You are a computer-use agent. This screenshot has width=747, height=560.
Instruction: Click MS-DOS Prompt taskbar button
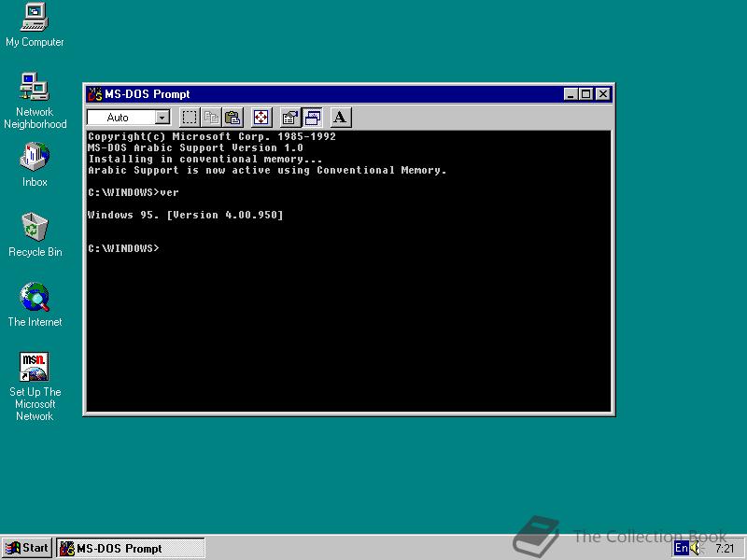point(131,548)
